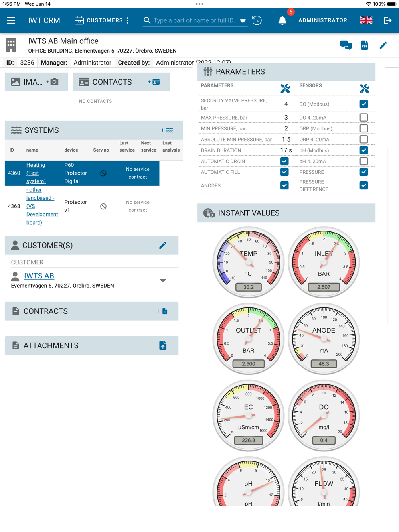
Task: Toggle the AUTOMATIC FILL checkbox
Action: click(284, 172)
